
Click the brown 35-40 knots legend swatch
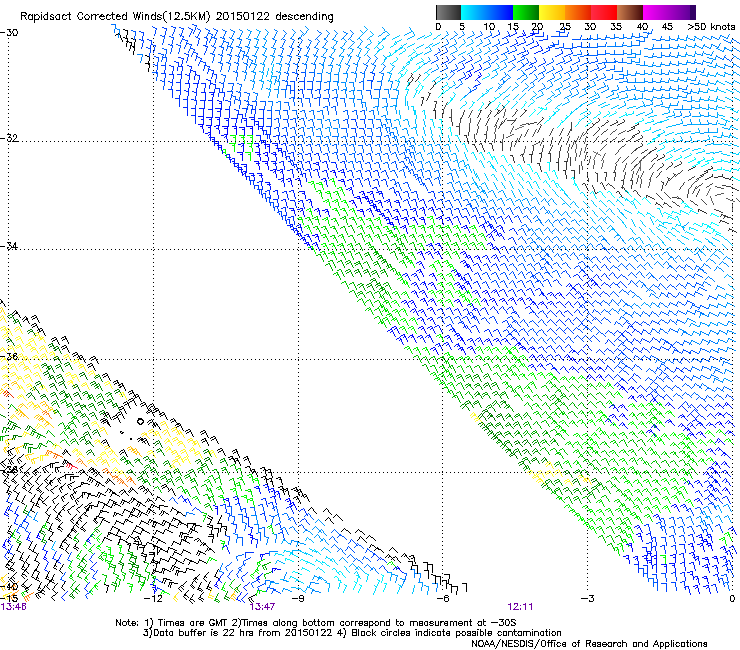pyautogui.click(x=630, y=12)
